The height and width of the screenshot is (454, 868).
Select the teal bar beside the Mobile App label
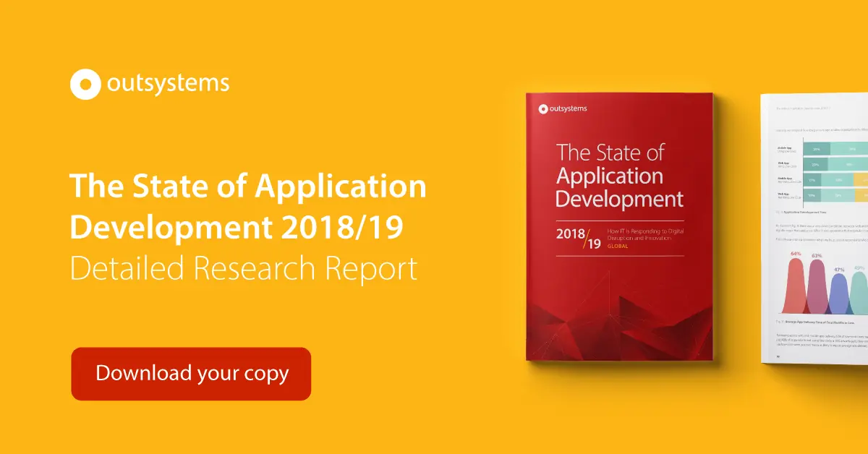pyautogui.click(x=817, y=149)
